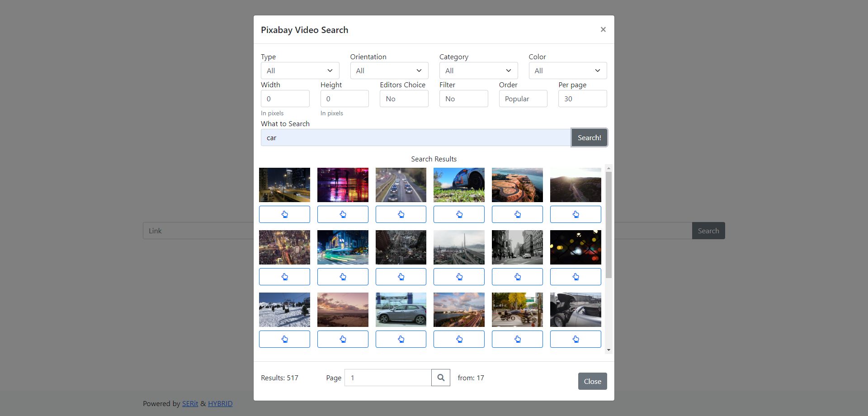Open the SERit link in footer
Image resolution: width=868 pixels, height=416 pixels.
pyautogui.click(x=190, y=403)
